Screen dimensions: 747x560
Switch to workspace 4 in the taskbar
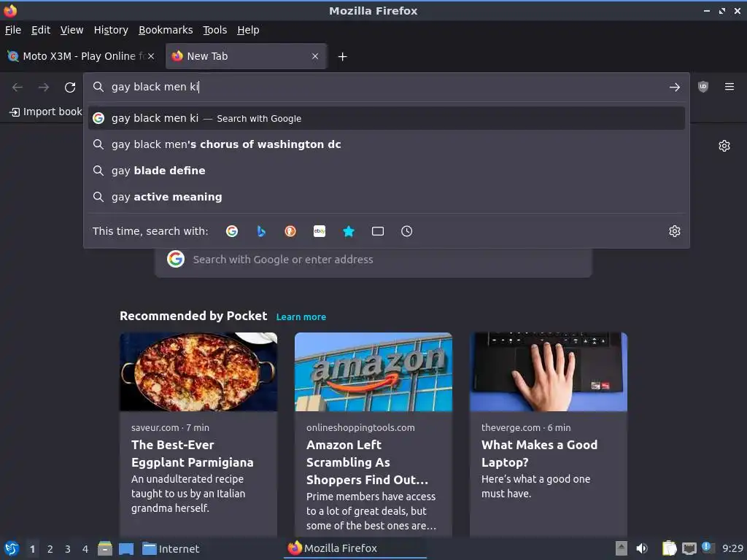85,549
